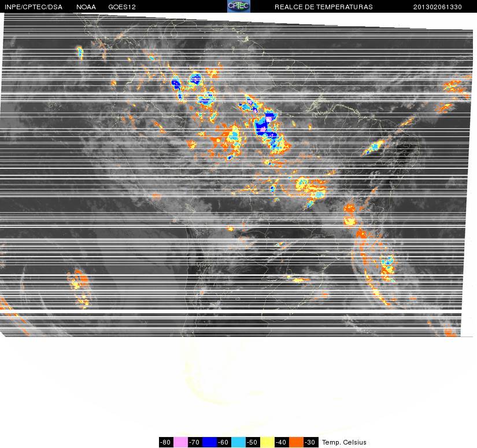Click the CPTEC logo in header
The width and height of the screenshot is (477, 448).
click(239, 6)
